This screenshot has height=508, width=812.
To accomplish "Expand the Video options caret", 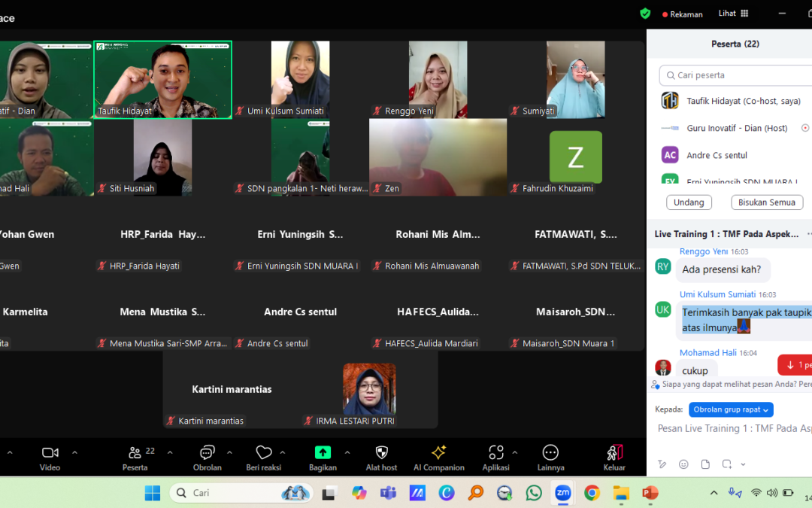I will click(74, 452).
